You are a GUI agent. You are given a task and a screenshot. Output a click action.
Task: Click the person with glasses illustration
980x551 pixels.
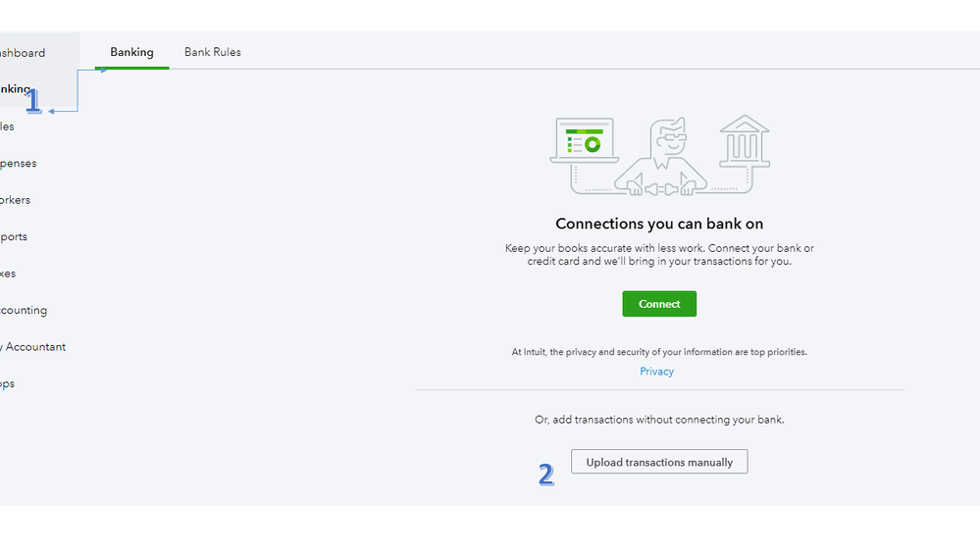coord(661,156)
